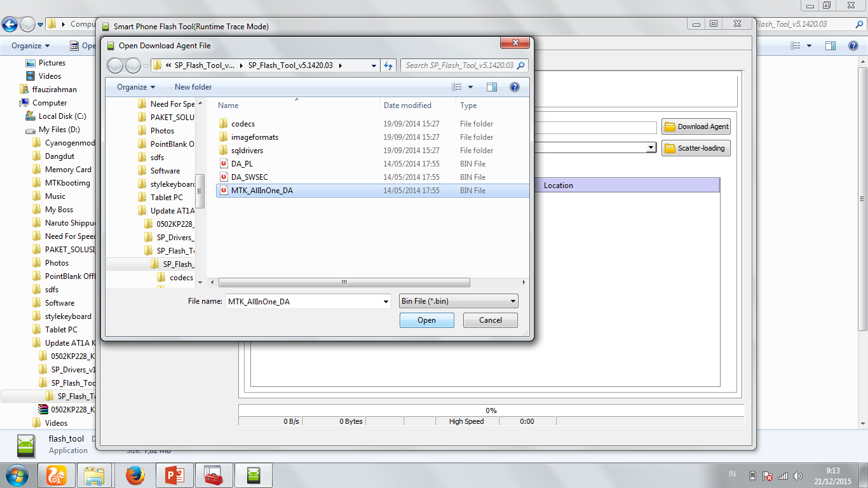This screenshot has width=868, height=488.
Task: Open Explorer window Organize menu
Action: tap(31, 46)
